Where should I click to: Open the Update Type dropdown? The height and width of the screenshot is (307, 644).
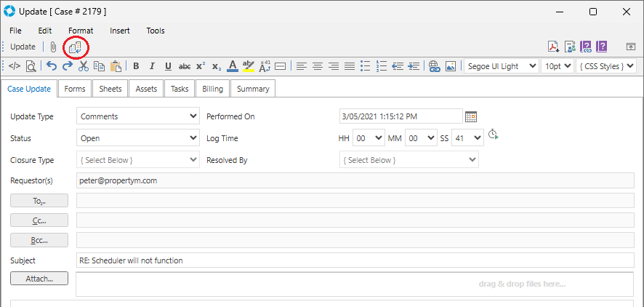pos(137,116)
